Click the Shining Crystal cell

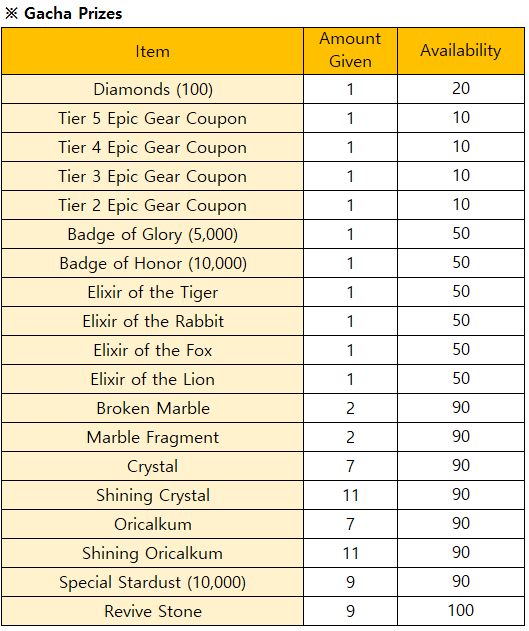(152, 495)
